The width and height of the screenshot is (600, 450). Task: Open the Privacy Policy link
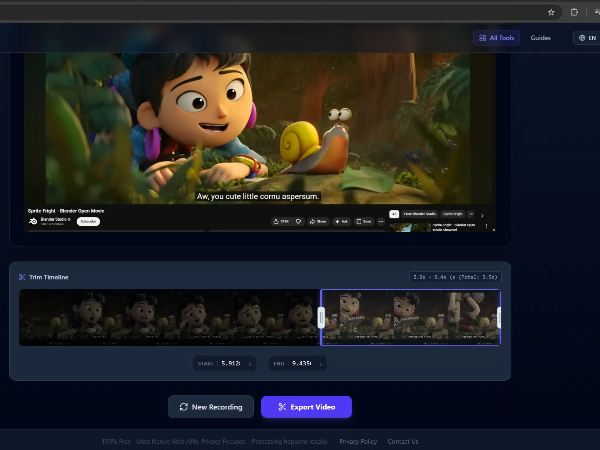358,442
